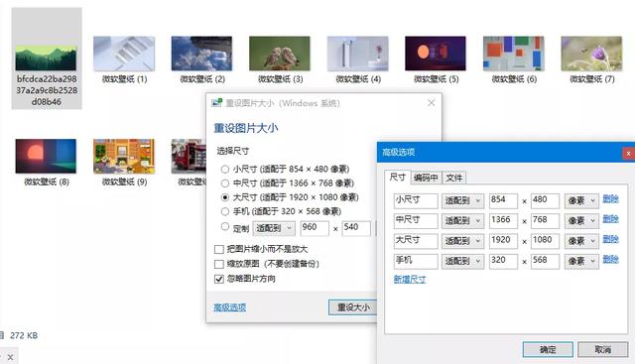Open 像素 unit dropdown in 大尺寸 row
Image resolution: width=635 pixels, height=364 pixels.
(x=581, y=241)
